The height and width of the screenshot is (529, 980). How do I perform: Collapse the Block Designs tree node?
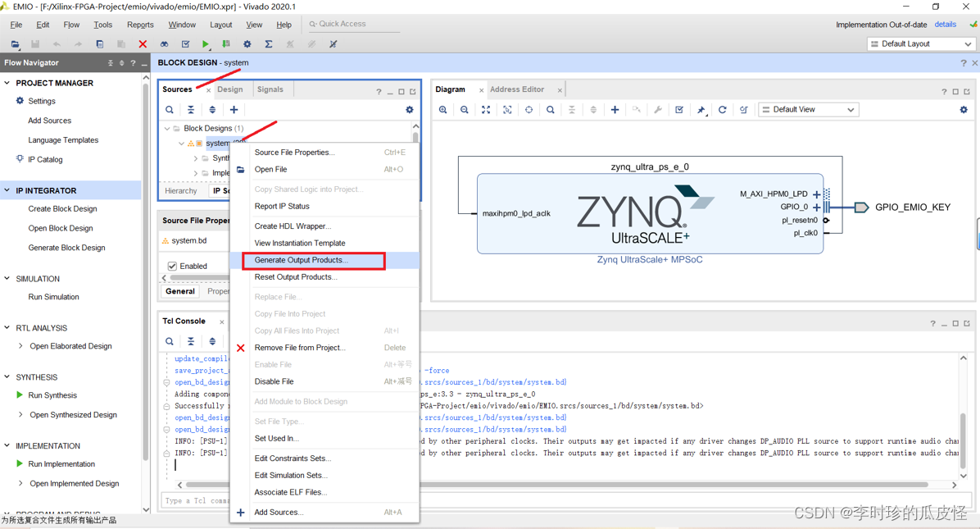tap(167, 128)
